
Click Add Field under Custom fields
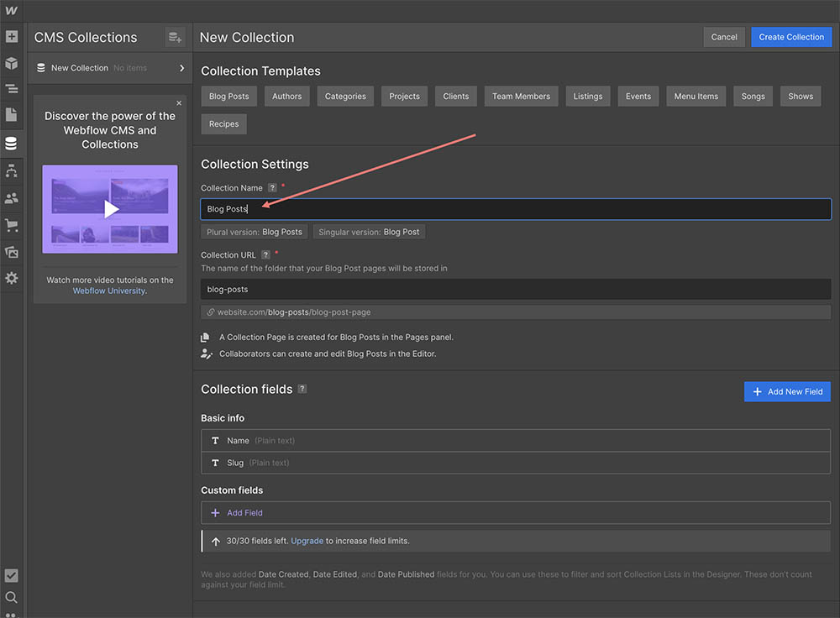coord(516,512)
